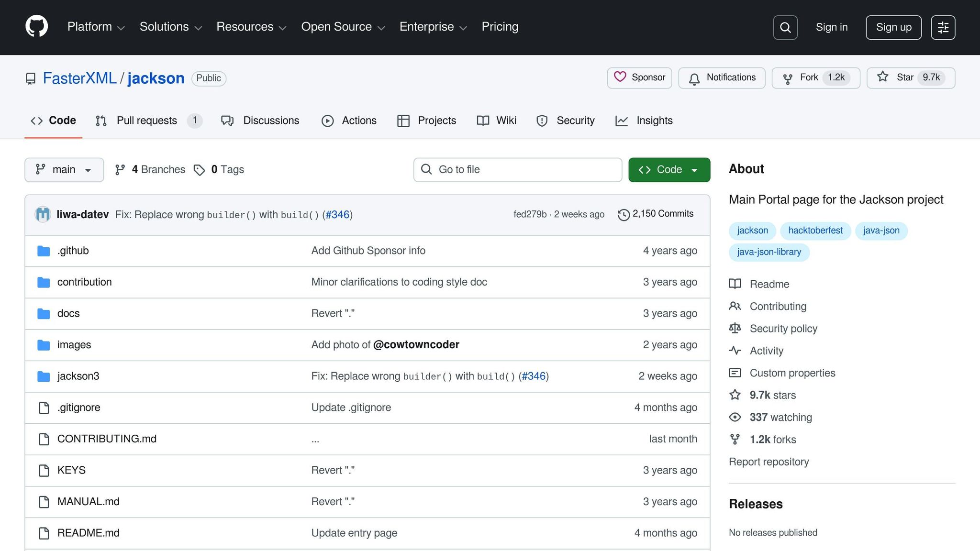The image size is (980, 551).
Task: Open the appearance settings sliders icon
Action: click(943, 27)
